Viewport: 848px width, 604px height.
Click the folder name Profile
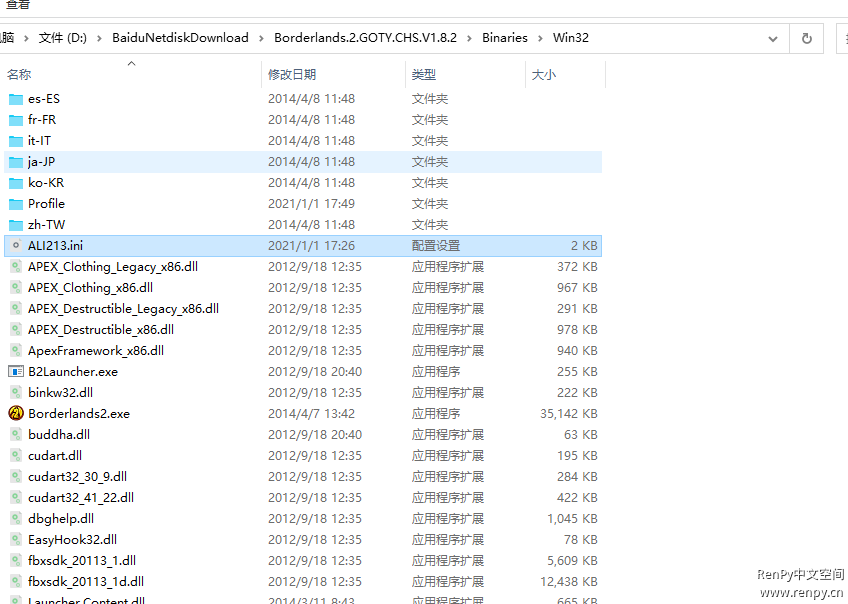click(47, 204)
